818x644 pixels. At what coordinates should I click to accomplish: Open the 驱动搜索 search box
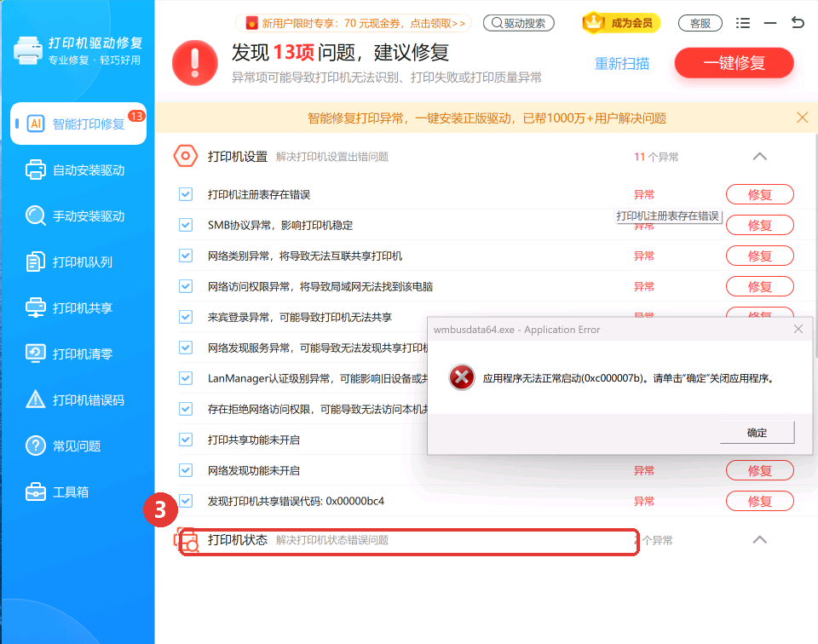(519, 23)
